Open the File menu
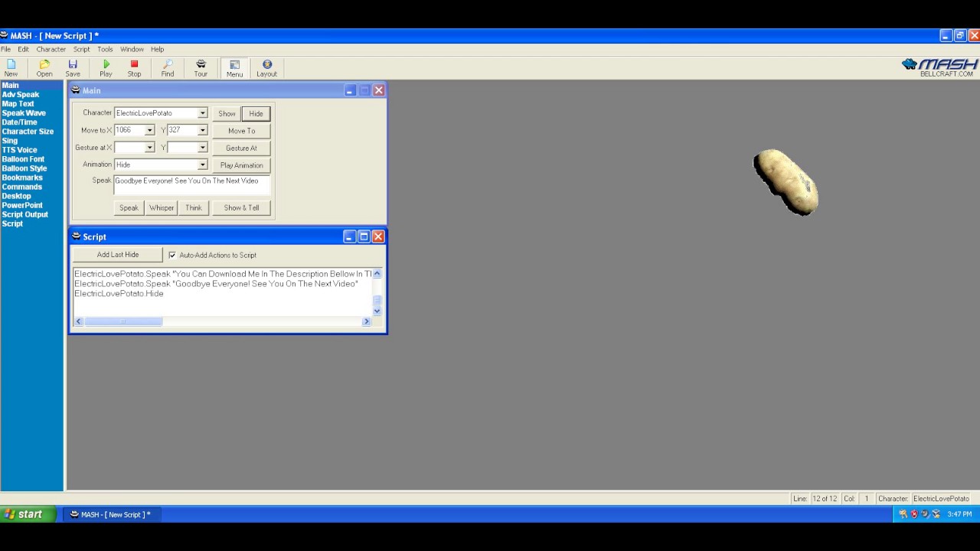The height and width of the screenshot is (551, 980). click(6, 49)
